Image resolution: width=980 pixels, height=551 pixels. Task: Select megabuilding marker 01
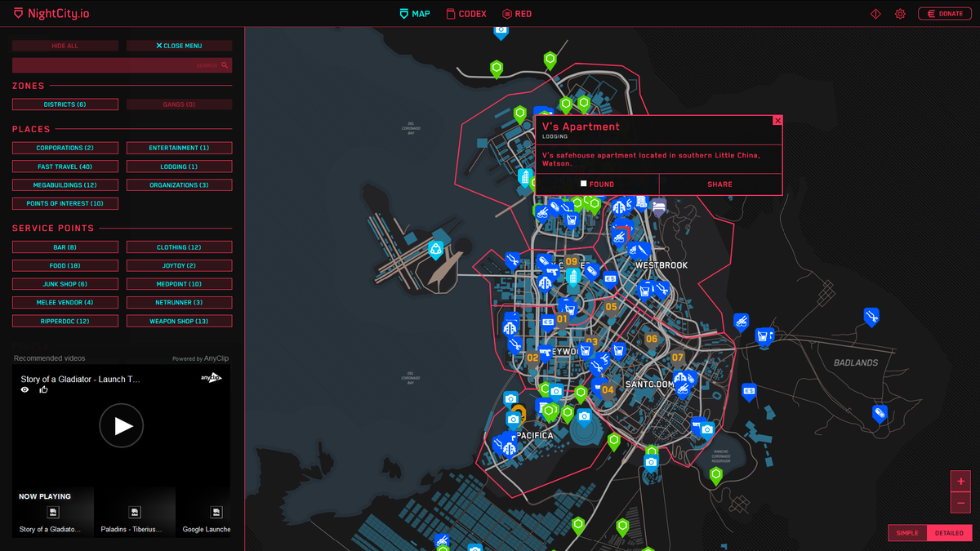(x=562, y=319)
